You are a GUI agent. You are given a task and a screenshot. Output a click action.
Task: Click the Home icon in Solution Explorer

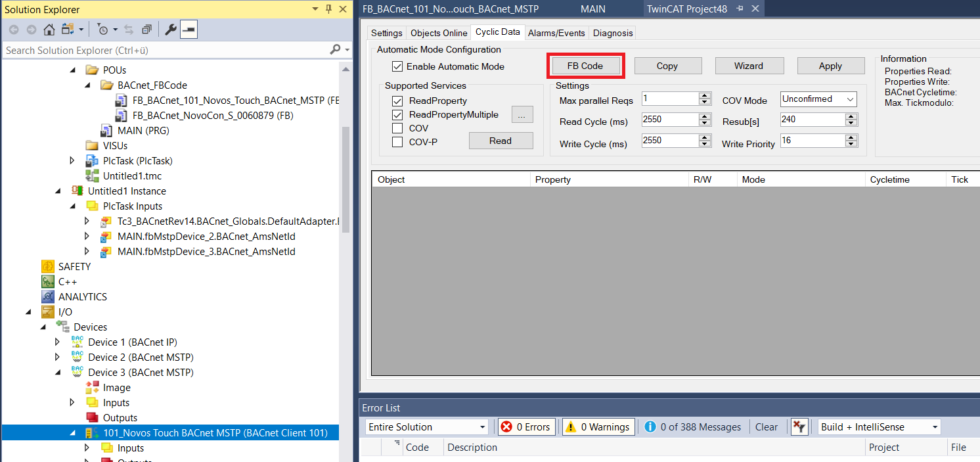[49, 30]
